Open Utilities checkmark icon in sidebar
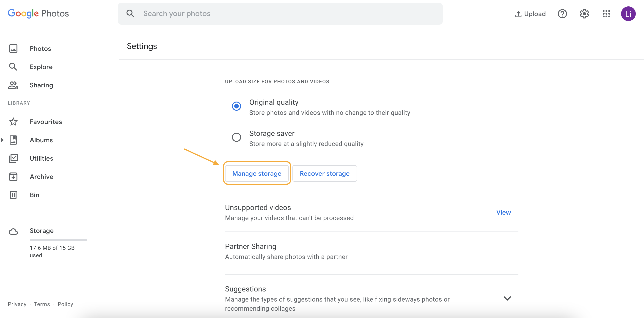This screenshot has width=644, height=318. 13,158
